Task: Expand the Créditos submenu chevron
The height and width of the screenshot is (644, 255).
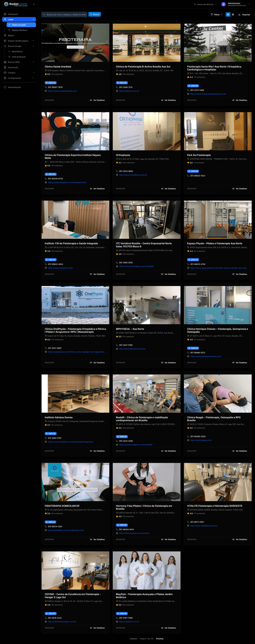Action: tap(34, 73)
